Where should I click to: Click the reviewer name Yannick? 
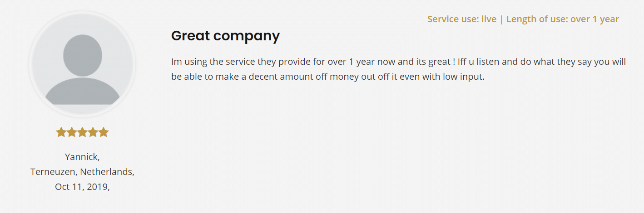(81, 157)
